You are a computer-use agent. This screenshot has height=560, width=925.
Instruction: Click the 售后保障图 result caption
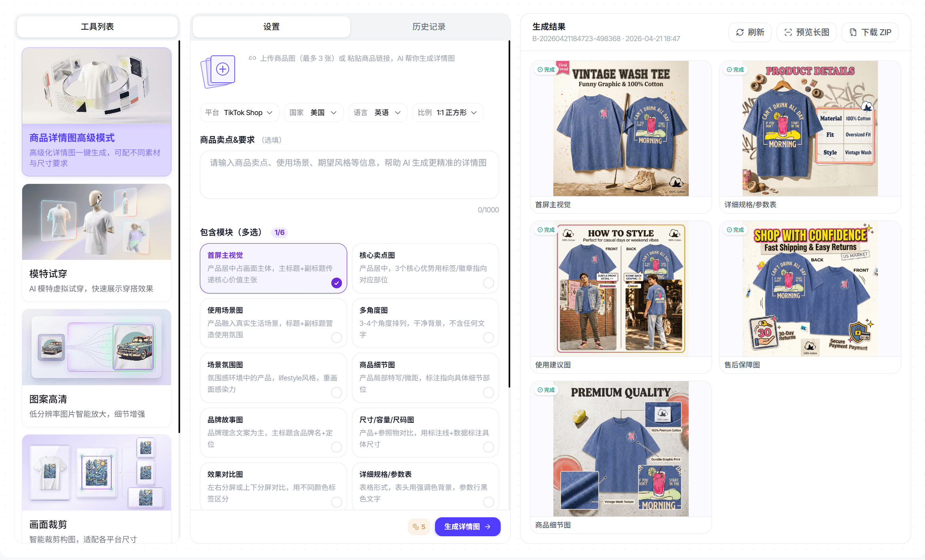click(x=742, y=365)
